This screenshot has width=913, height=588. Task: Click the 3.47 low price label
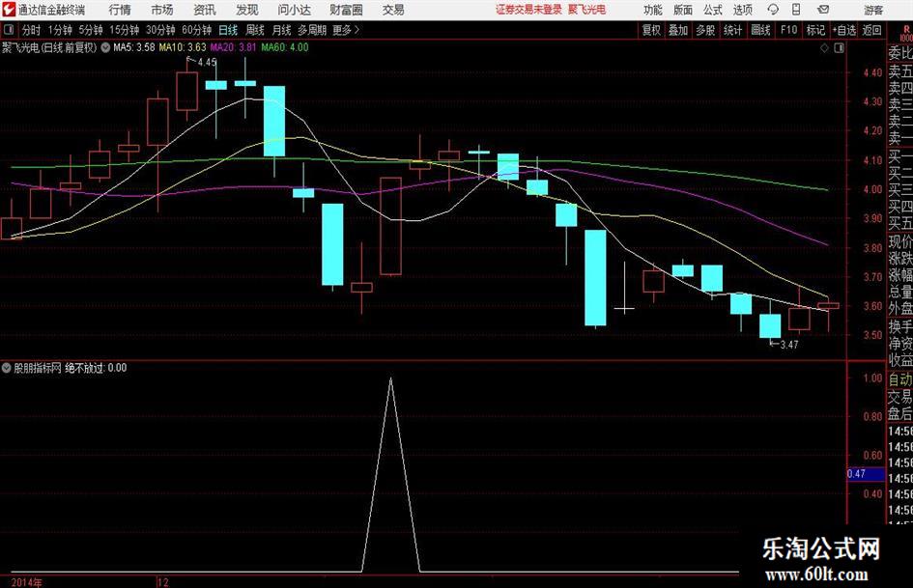pos(789,345)
